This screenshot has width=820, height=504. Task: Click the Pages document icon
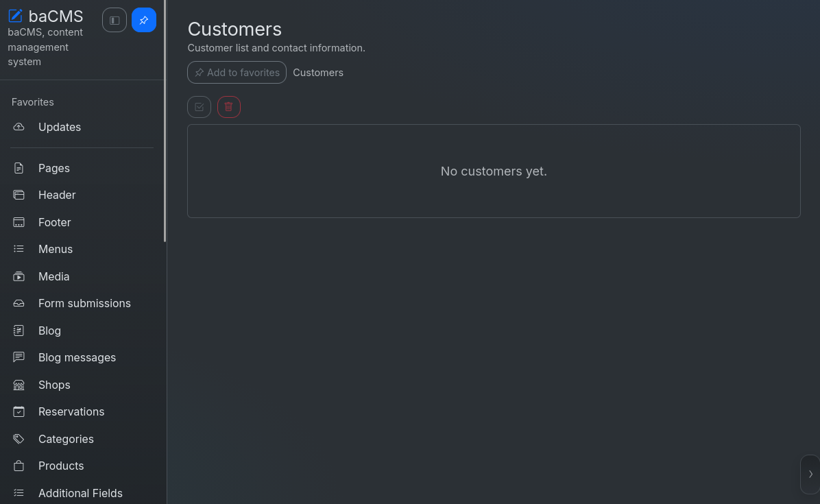pyautogui.click(x=19, y=168)
